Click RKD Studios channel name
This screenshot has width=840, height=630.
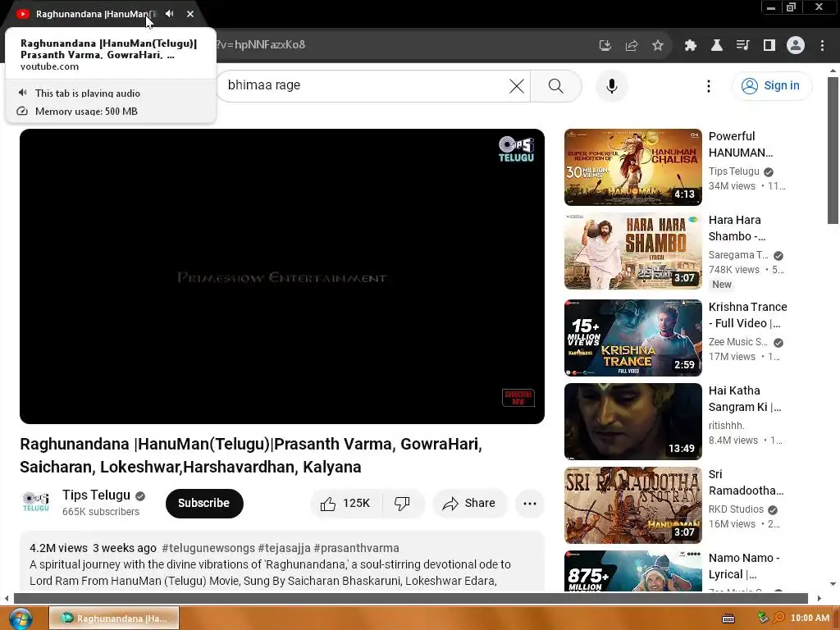point(736,509)
